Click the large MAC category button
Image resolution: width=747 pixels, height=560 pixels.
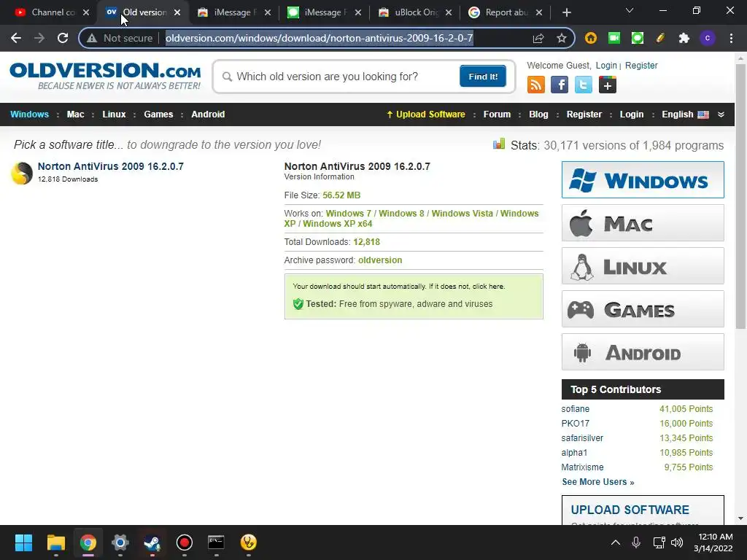(x=643, y=223)
